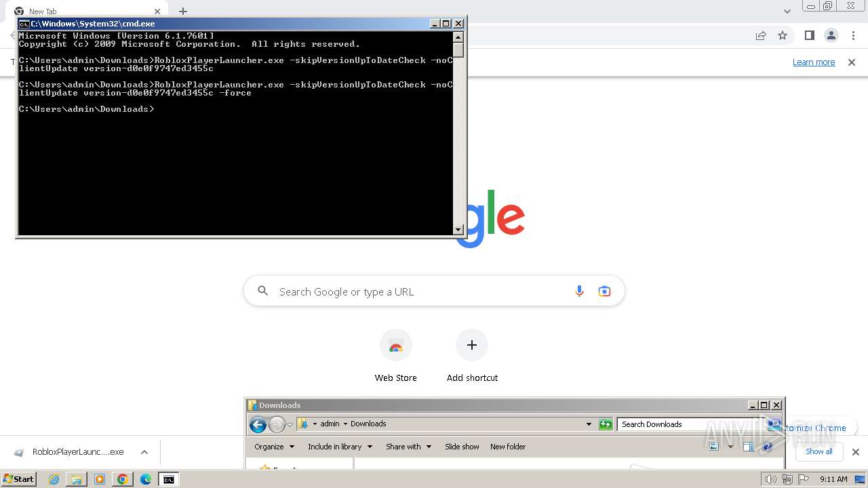Open Microsoft Edge from the taskbar

click(x=146, y=479)
